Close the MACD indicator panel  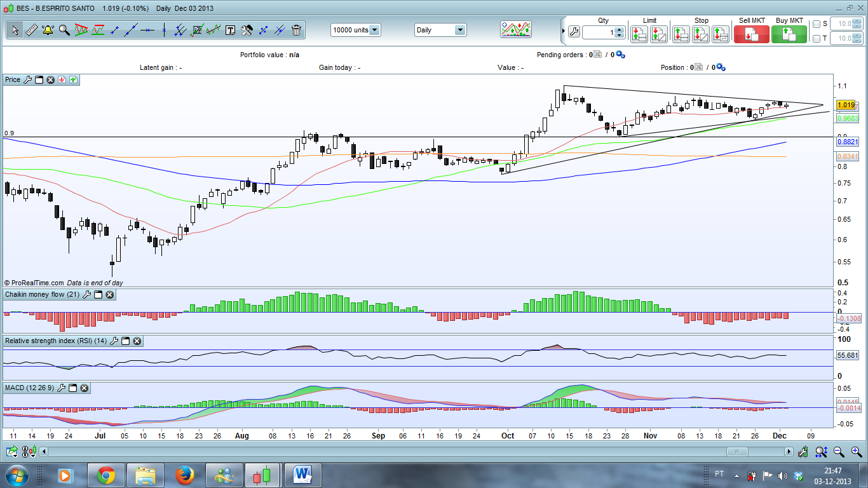pos(84,388)
